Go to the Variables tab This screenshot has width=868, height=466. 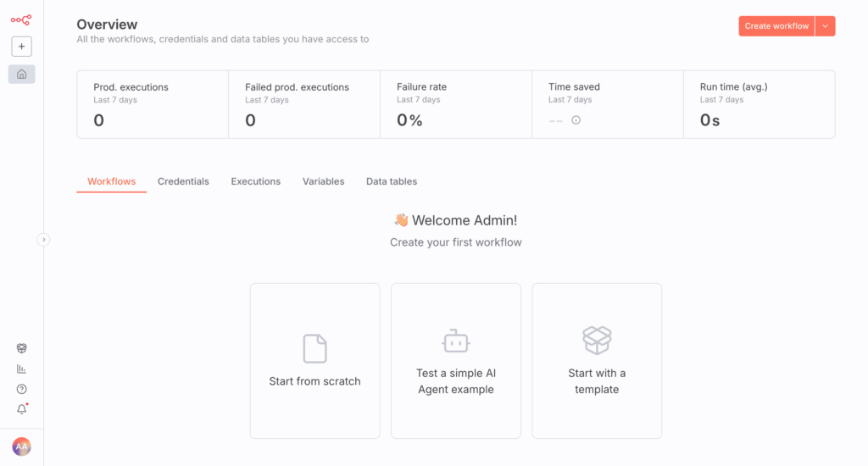click(x=323, y=181)
